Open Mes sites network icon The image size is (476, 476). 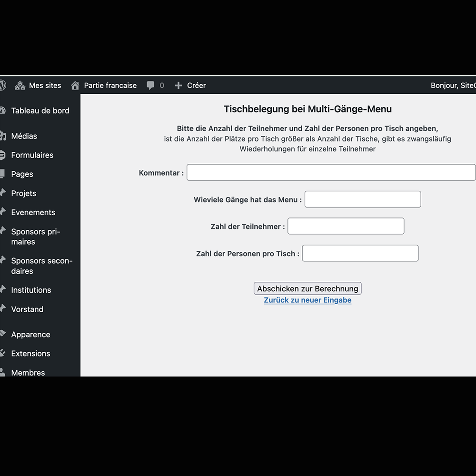tap(20, 86)
